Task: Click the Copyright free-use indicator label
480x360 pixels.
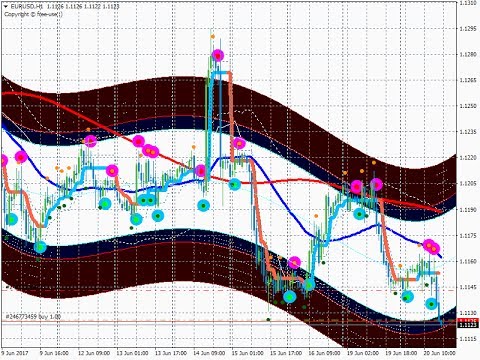Action: (x=34, y=14)
